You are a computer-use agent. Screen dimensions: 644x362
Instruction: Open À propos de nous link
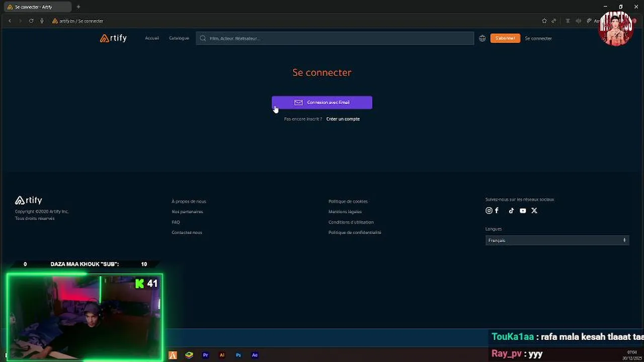189,201
